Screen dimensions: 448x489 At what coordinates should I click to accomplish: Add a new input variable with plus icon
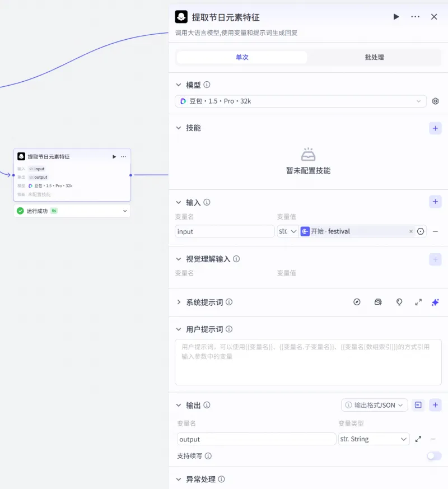(435, 202)
